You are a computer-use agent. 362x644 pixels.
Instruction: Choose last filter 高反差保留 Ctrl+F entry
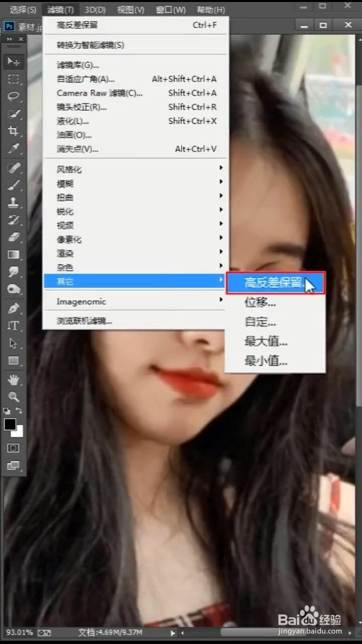pyautogui.click(x=136, y=25)
